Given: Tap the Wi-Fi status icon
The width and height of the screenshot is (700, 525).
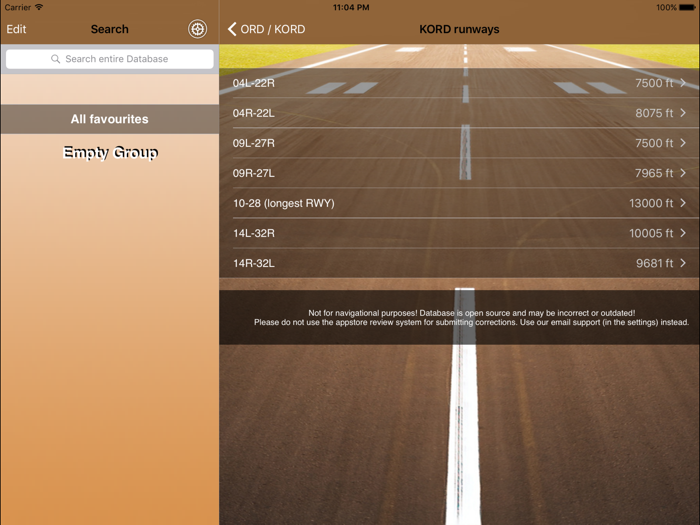Looking at the screenshot, I should pyautogui.click(x=39, y=7).
